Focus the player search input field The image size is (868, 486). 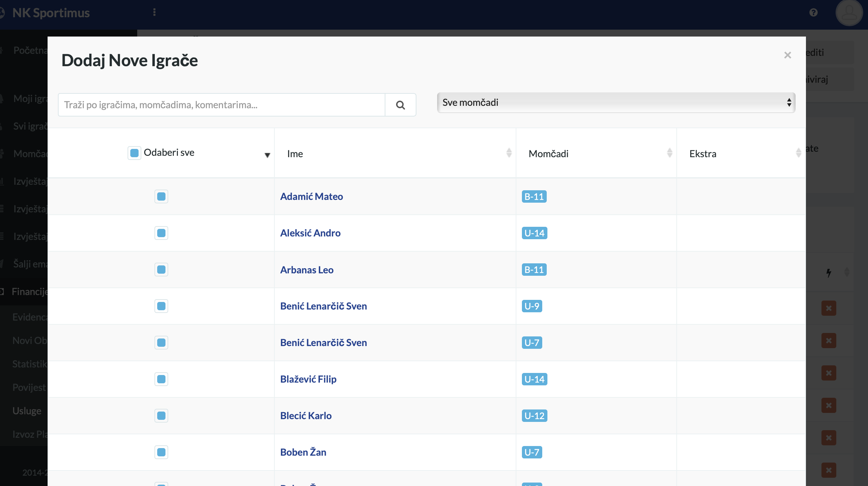click(x=221, y=105)
